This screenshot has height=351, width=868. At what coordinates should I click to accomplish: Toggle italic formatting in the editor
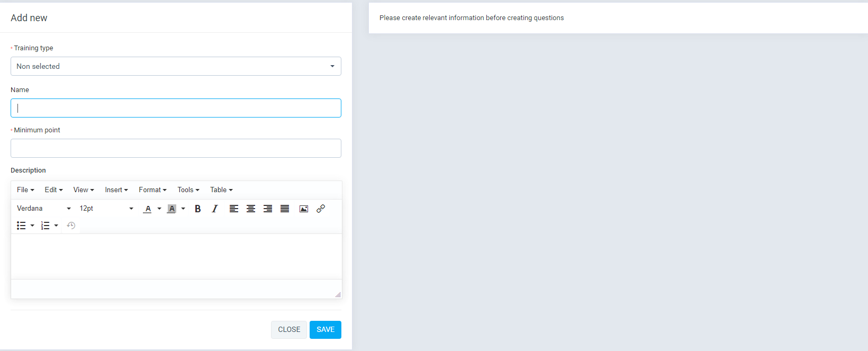[x=215, y=209]
